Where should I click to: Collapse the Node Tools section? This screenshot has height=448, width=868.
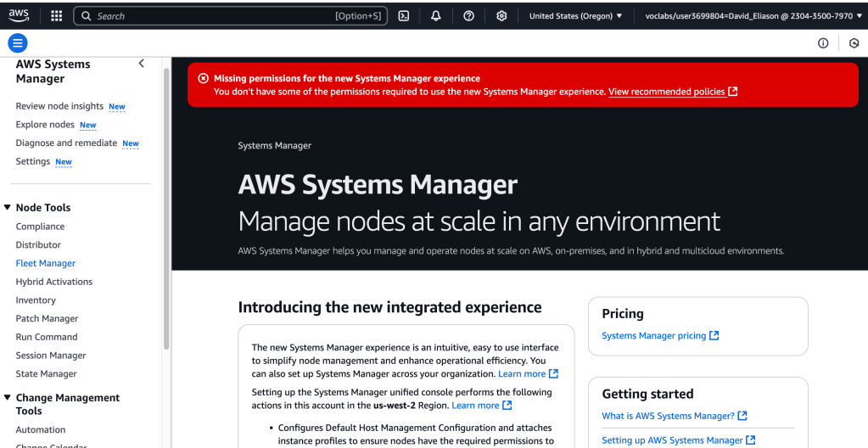click(8, 208)
